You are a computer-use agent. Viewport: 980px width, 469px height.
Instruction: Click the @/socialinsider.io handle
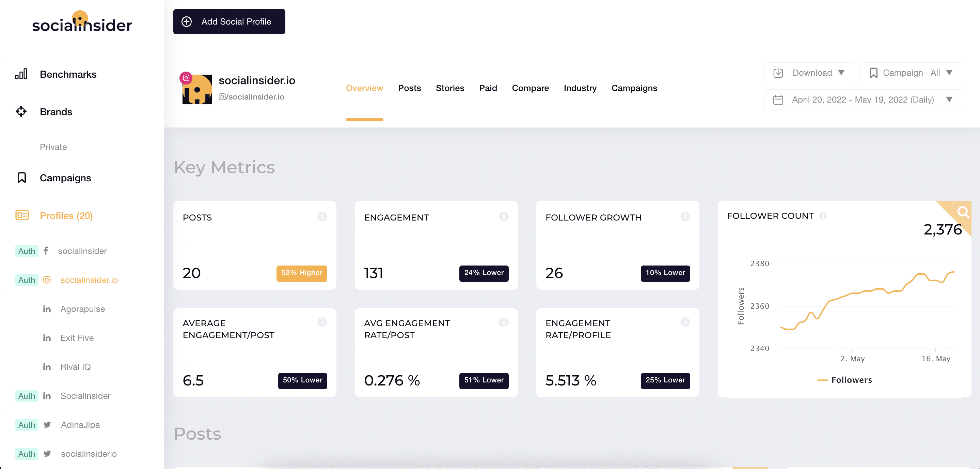pos(251,97)
